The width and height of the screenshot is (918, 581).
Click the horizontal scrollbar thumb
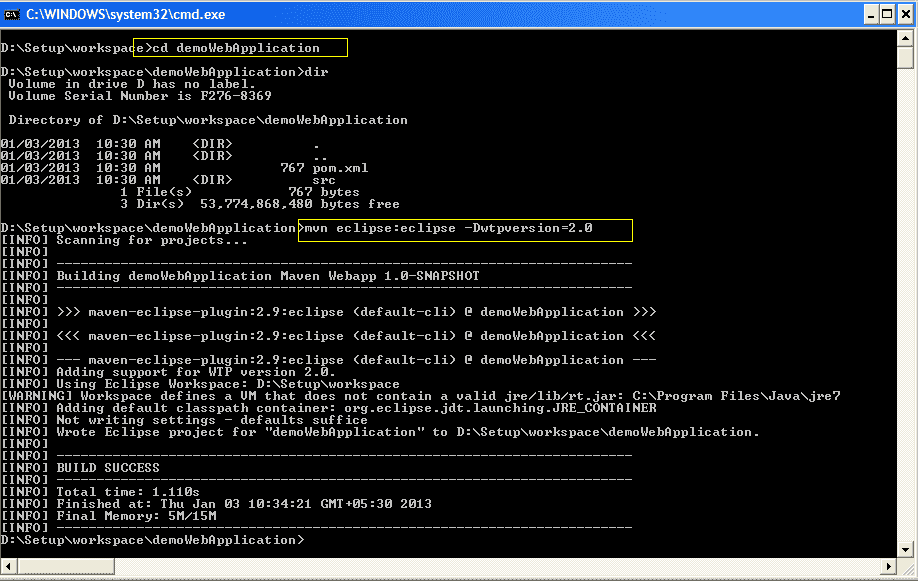[66, 566]
